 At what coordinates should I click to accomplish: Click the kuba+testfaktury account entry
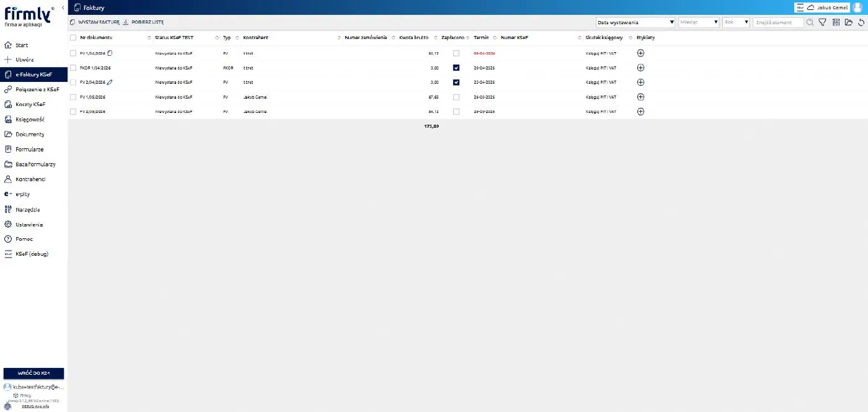pyautogui.click(x=33, y=387)
